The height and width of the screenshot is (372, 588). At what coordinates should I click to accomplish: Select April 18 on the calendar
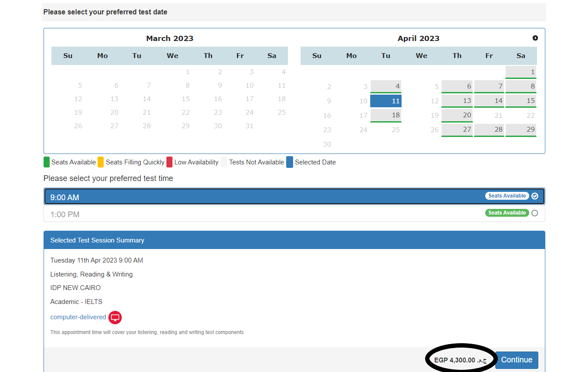coord(385,115)
